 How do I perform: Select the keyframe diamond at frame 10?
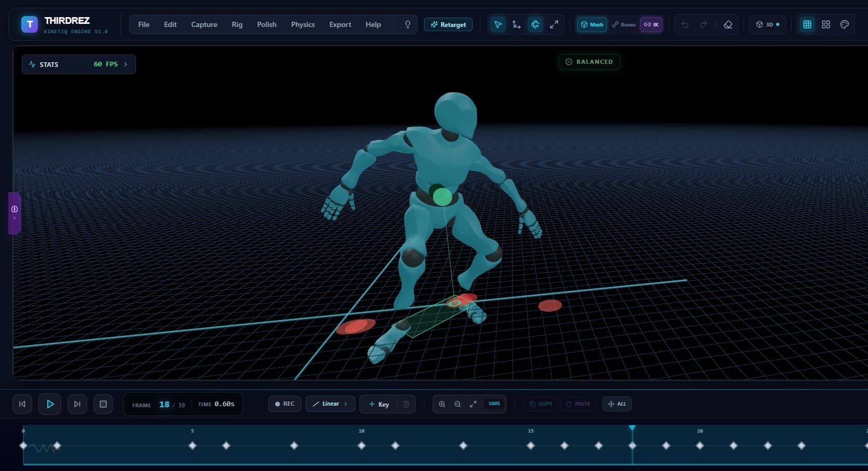tap(362, 446)
